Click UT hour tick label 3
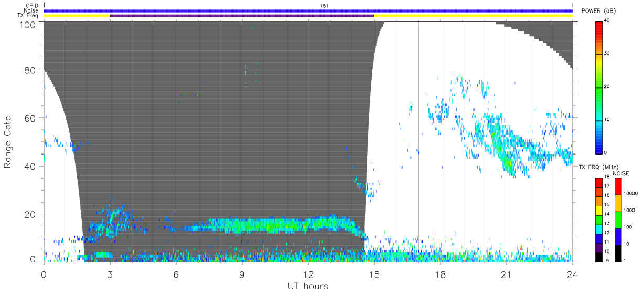This screenshot has height=297, width=644. coord(110,274)
